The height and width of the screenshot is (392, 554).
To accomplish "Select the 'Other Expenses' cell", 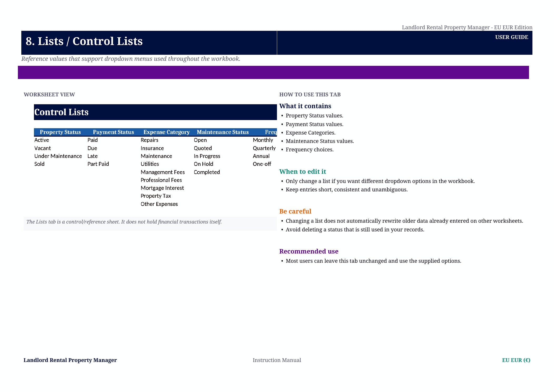I will 159,204.
